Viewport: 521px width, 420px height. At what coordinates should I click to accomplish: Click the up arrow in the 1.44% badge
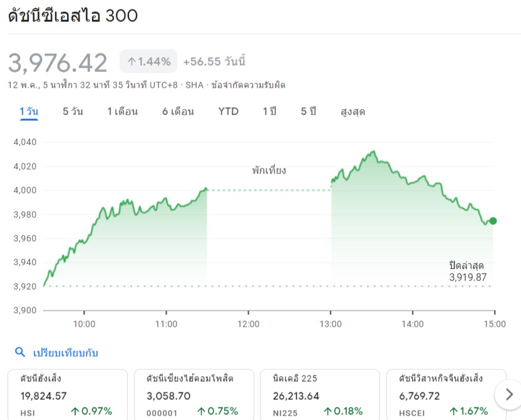coord(132,61)
